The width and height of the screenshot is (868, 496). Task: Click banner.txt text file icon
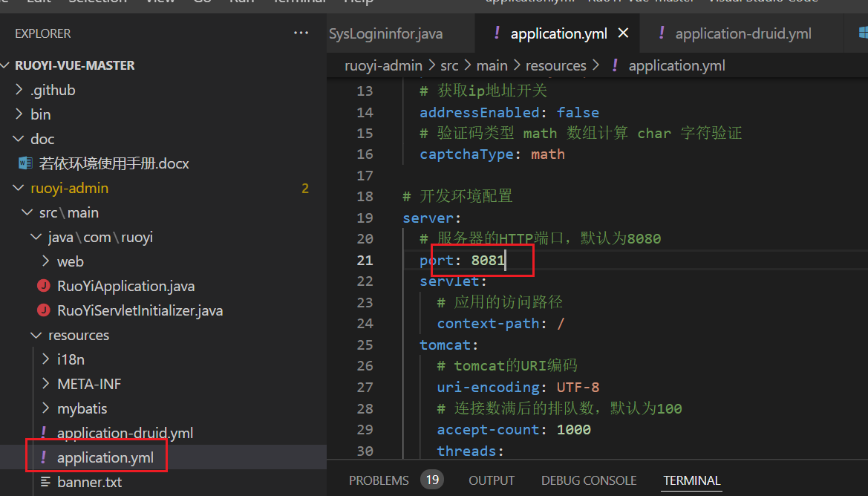(x=45, y=482)
